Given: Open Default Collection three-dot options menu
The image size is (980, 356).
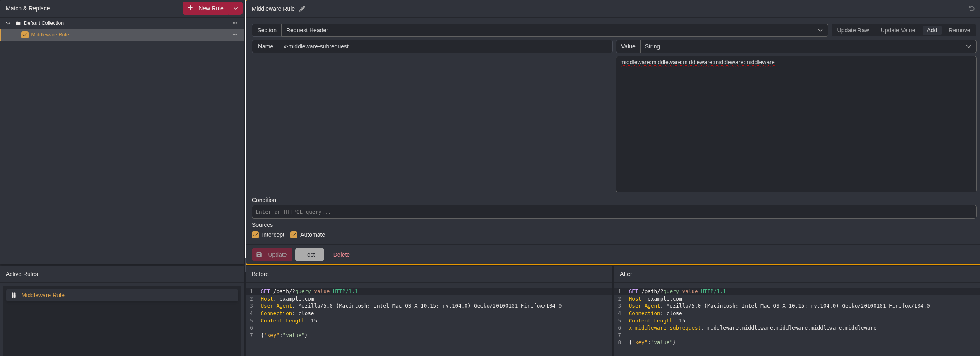Looking at the screenshot, I should [235, 23].
